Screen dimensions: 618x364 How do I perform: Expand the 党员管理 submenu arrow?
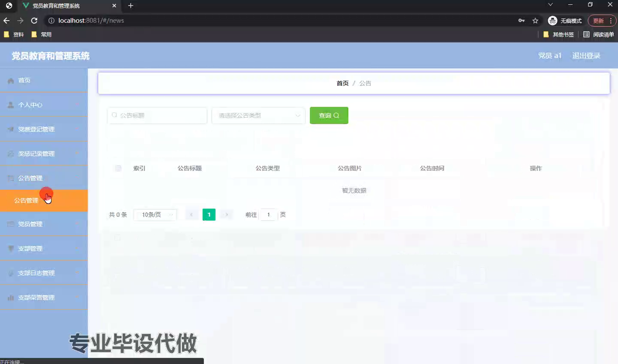(77, 224)
